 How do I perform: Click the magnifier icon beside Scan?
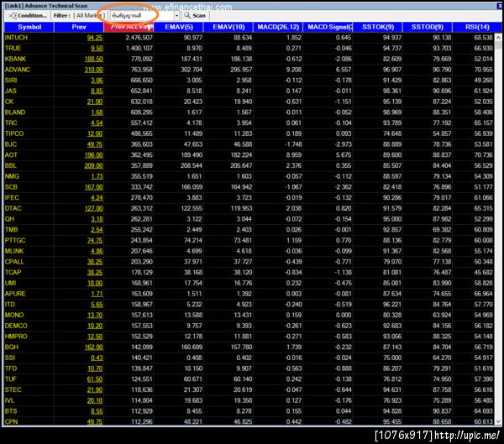pos(187,15)
